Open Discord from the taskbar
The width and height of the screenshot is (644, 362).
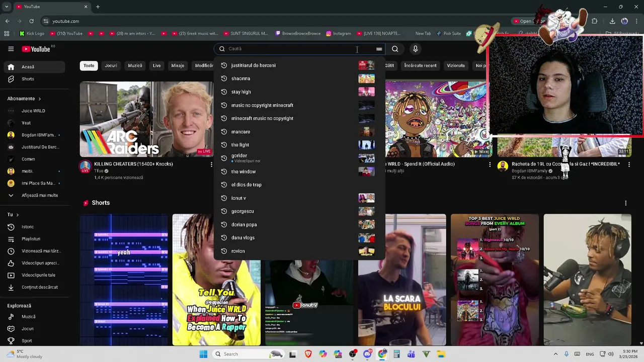pos(367,354)
